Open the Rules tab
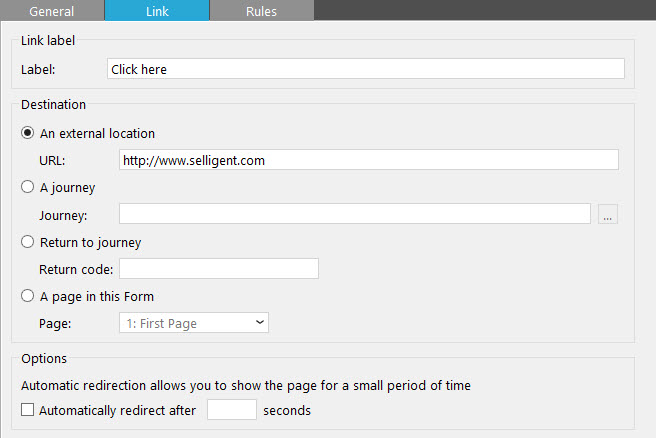The width and height of the screenshot is (656, 438). click(261, 11)
